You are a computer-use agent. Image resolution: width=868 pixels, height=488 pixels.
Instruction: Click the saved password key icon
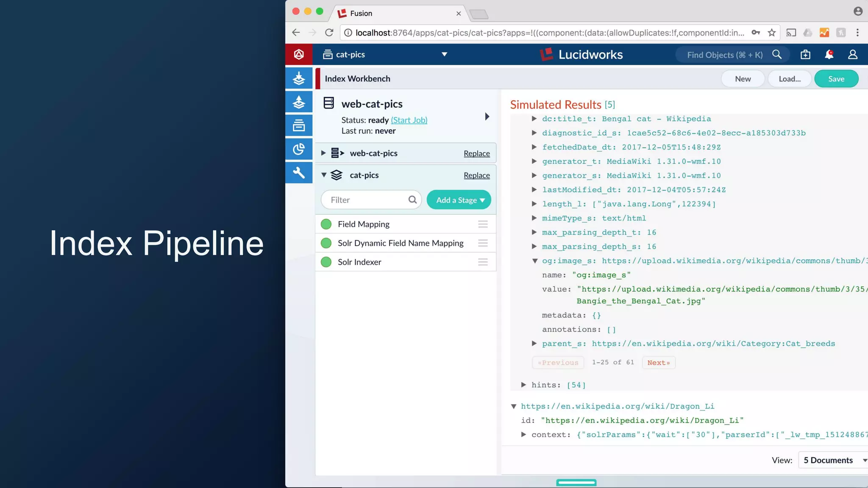pos(756,32)
